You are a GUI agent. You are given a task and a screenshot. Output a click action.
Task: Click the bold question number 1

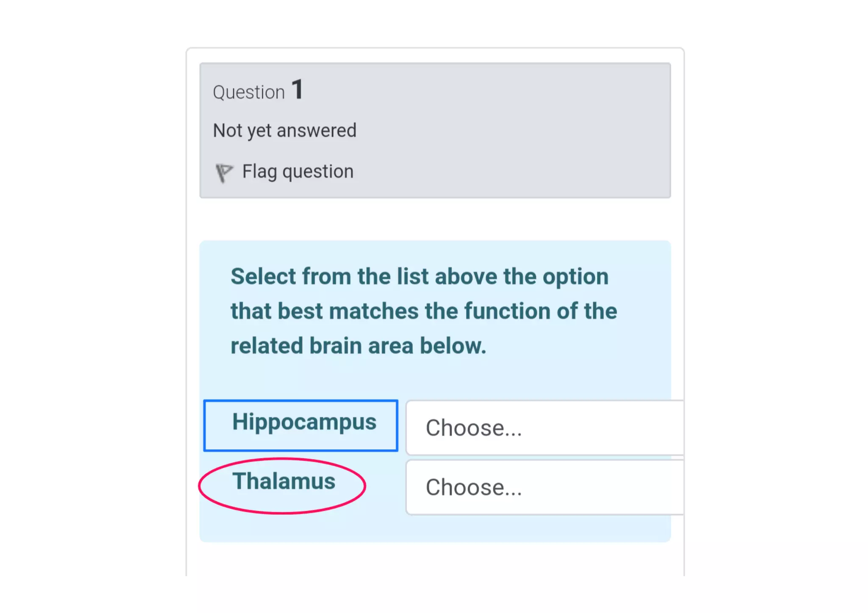click(x=298, y=90)
